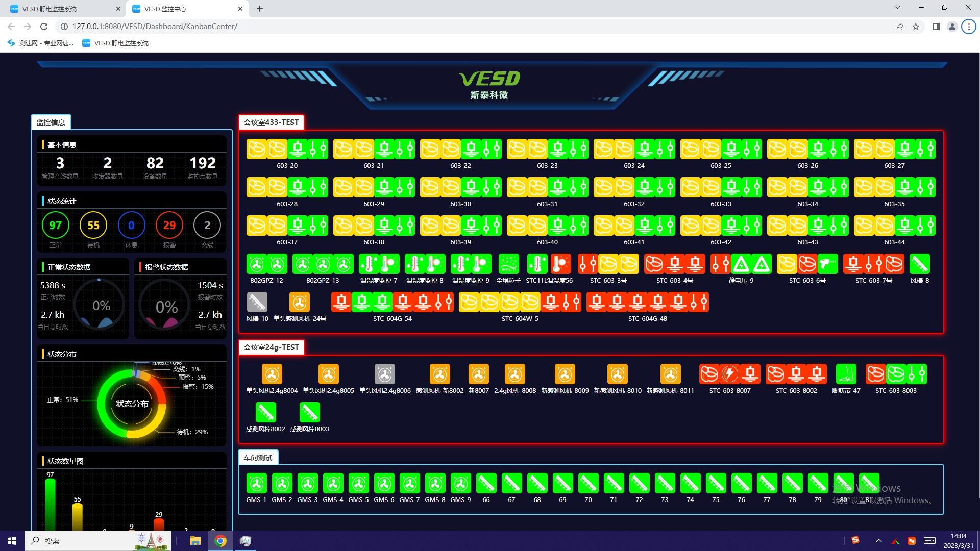The image size is (980, 551).
Task: Open the 新感测风机-8009 fan icon
Action: (x=565, y=374)
